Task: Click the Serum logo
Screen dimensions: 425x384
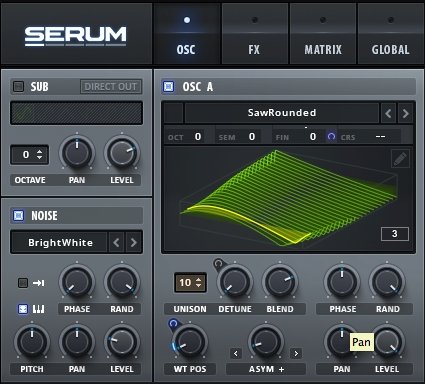Action: (76, 36)
